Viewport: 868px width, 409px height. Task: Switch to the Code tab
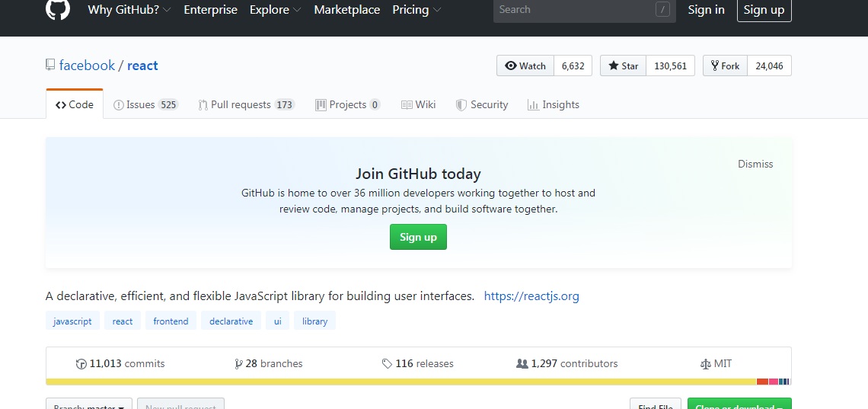[75, 104]
